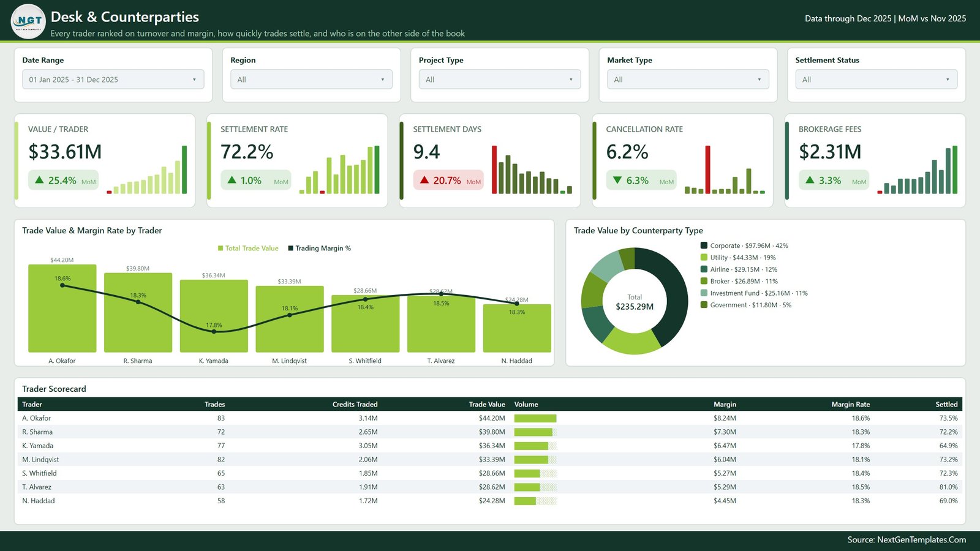Viewport: 980px width, 551px height.
Task: Click the Airline legend color swatch
Action: (704, 269)
